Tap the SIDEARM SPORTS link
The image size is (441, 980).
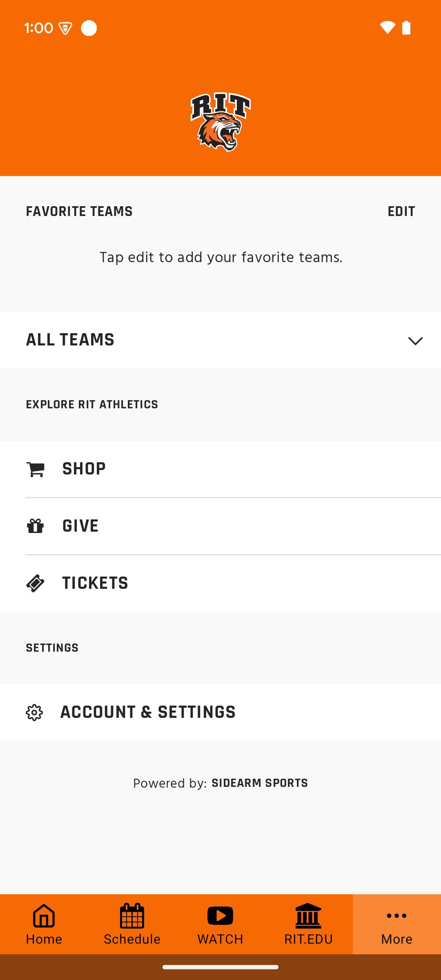[x=260, y=783]
